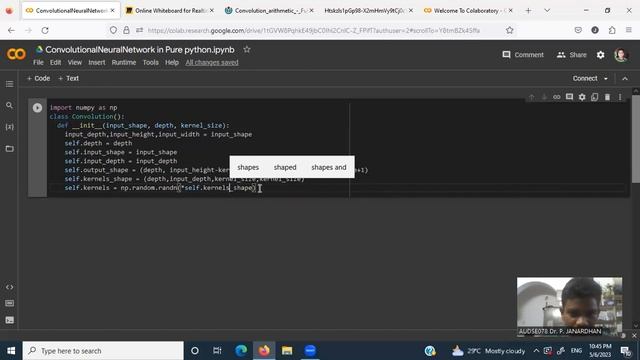The width and height of the screenshot is (640, 360).
Task: Open command palette icon in sidebar
Action: tap(9, 303)
